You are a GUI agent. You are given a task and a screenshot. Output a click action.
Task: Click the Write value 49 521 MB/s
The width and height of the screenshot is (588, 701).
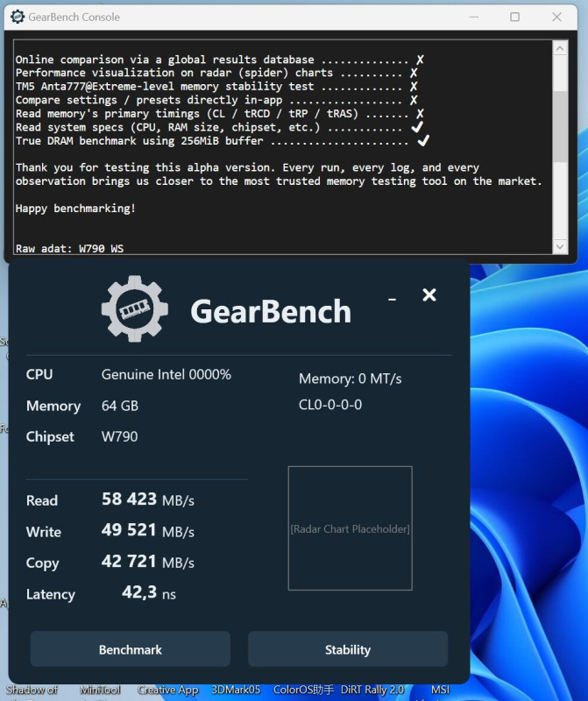pos(148,531)
